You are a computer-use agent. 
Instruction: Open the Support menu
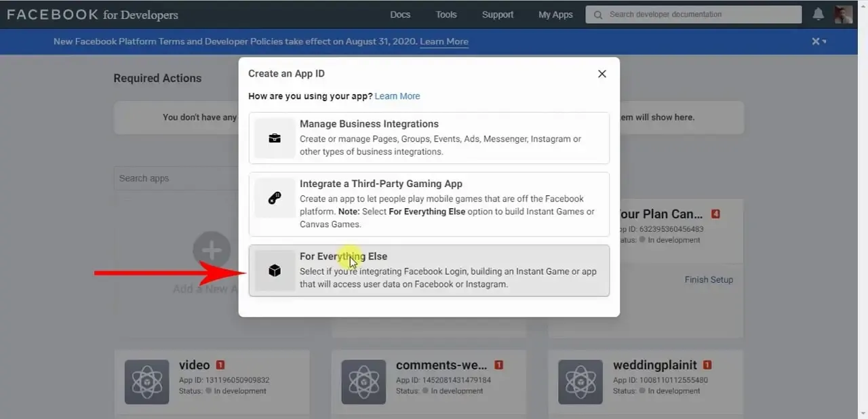coord(498,14)
